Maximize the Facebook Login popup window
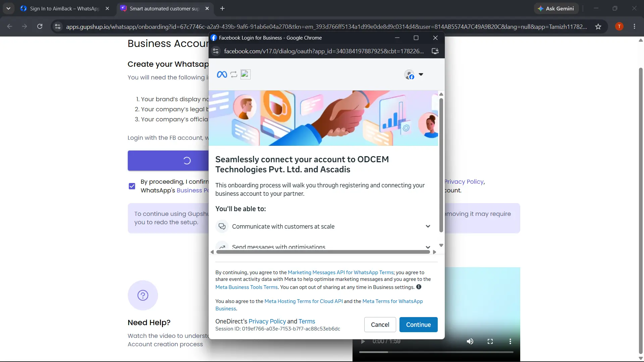Image resolution: width=644 pixels, height=362 pixels. point(416,38)
